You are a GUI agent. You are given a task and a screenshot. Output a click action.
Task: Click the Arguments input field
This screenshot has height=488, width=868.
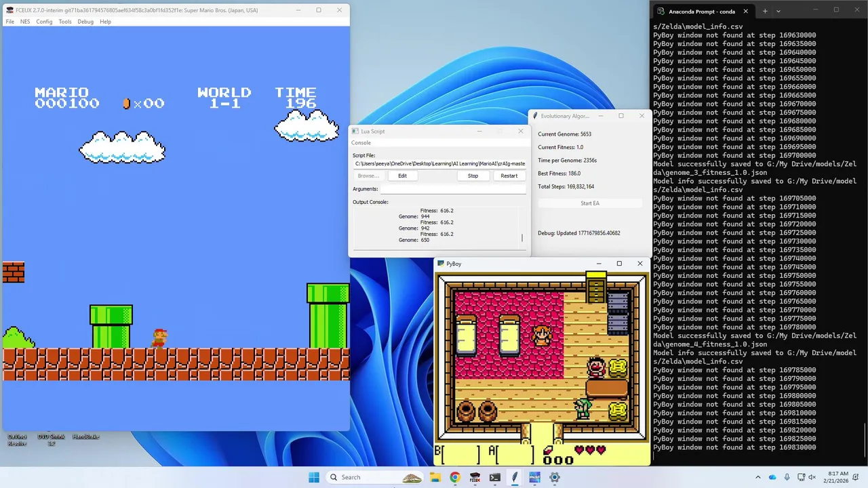click(x=453, y=189)
